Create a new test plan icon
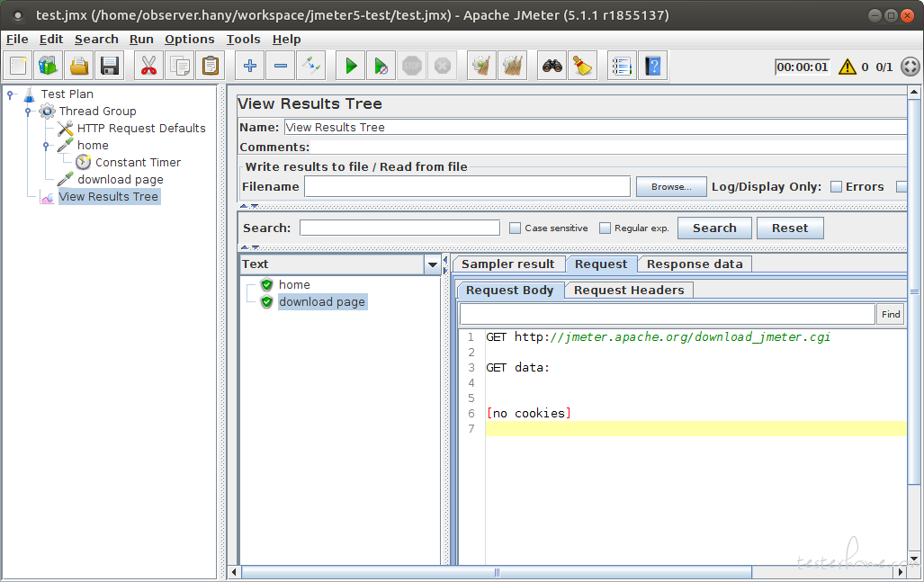The image size is (924, 582). tap(18, 66)
